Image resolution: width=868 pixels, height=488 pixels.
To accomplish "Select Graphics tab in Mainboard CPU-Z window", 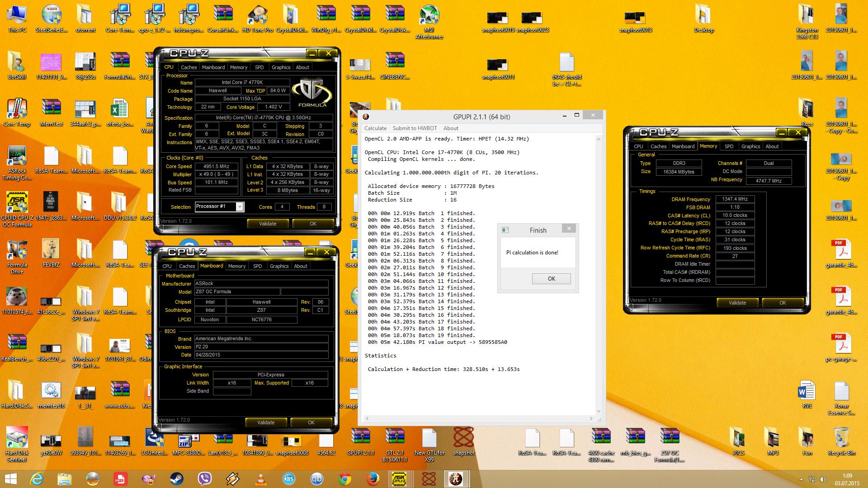I will tap(279, 266).
